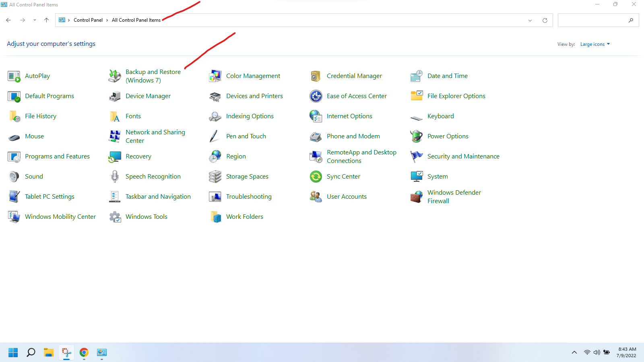Go up one level with Up arrow
Viewport: 644px width, 362px height.
pos(47,20)
